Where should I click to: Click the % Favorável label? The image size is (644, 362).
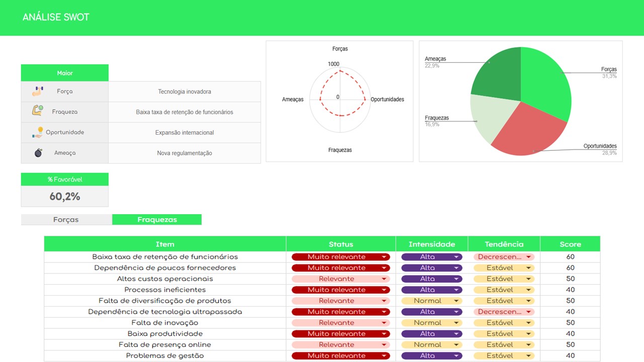pyautogui.click(x=65, y=179)
